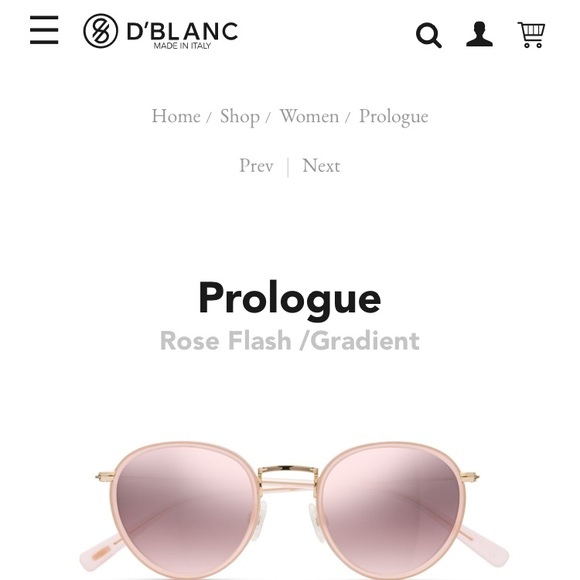Click the MADE IN ITALY tagline
580x580 pixels.
[182, 46]
